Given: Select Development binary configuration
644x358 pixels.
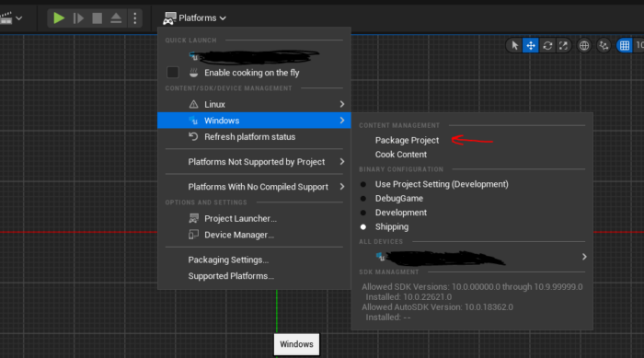Looking at the screenshot, I should coord(400,213).
